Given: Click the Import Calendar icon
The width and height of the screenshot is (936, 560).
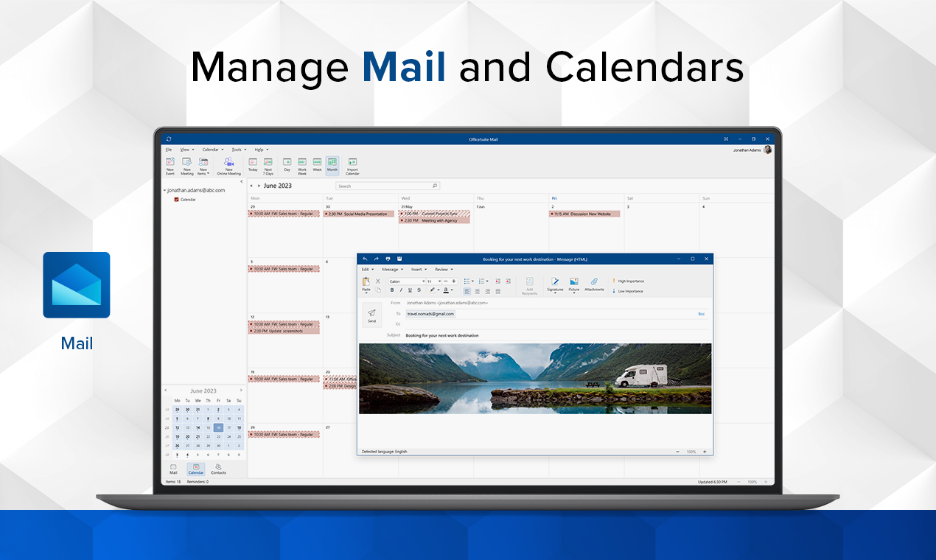Looking at the screenshot, I should 352,161.
